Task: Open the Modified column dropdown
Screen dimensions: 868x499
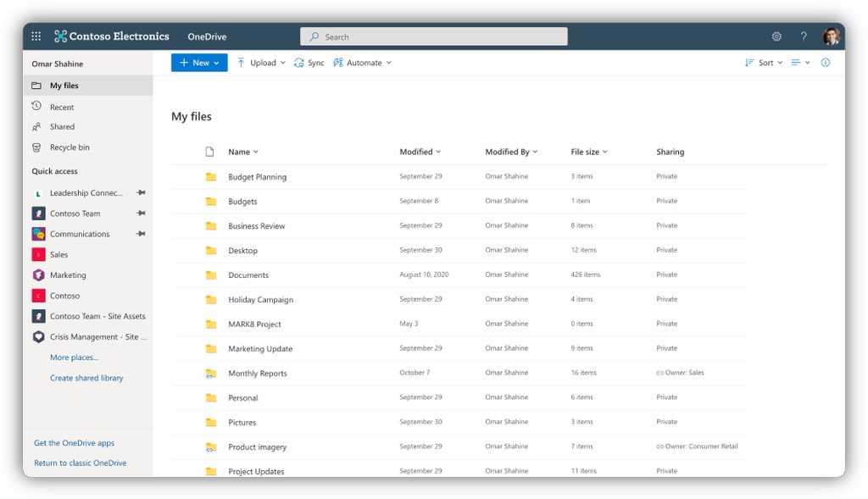Action: [420, 152]
